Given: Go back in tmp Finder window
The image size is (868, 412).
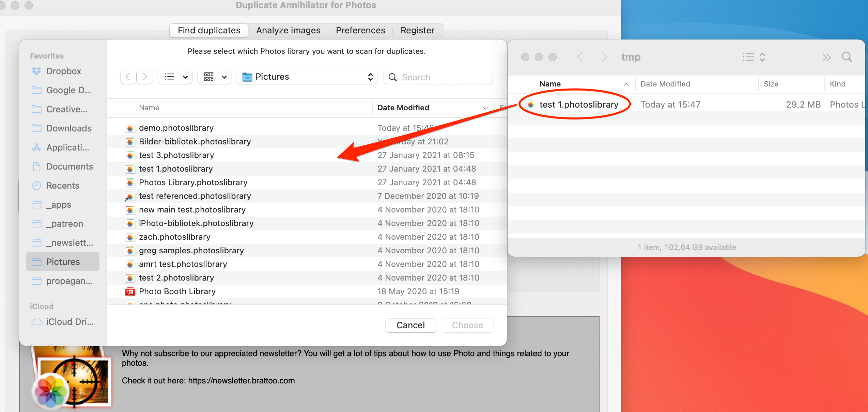Looking at the screenshot, I should (x=580, y=57).
